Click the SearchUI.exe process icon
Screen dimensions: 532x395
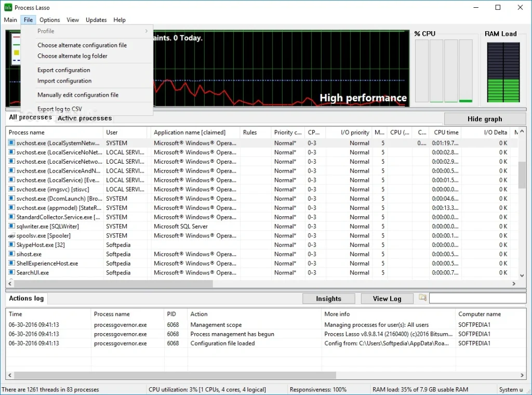click(11, 272)
